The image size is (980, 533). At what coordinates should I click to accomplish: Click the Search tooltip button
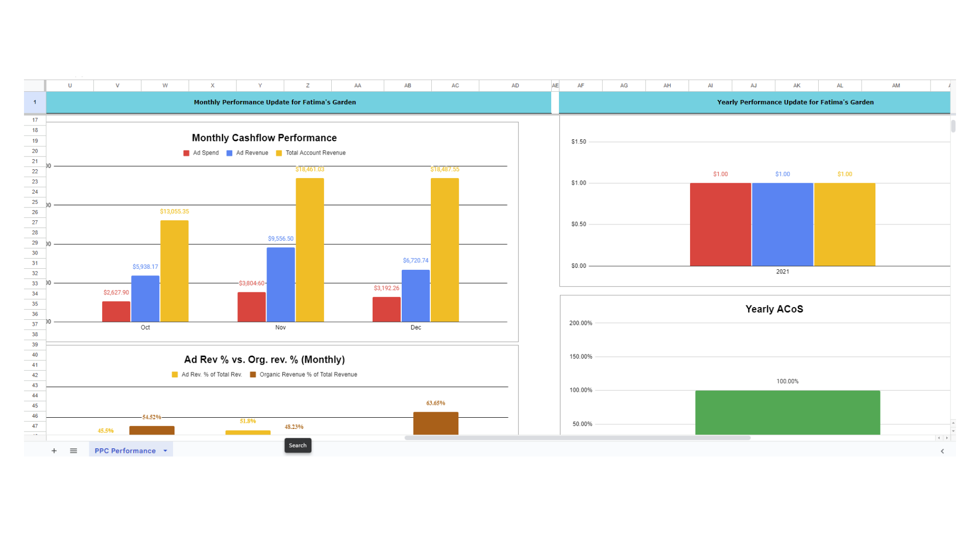point(298,445)
